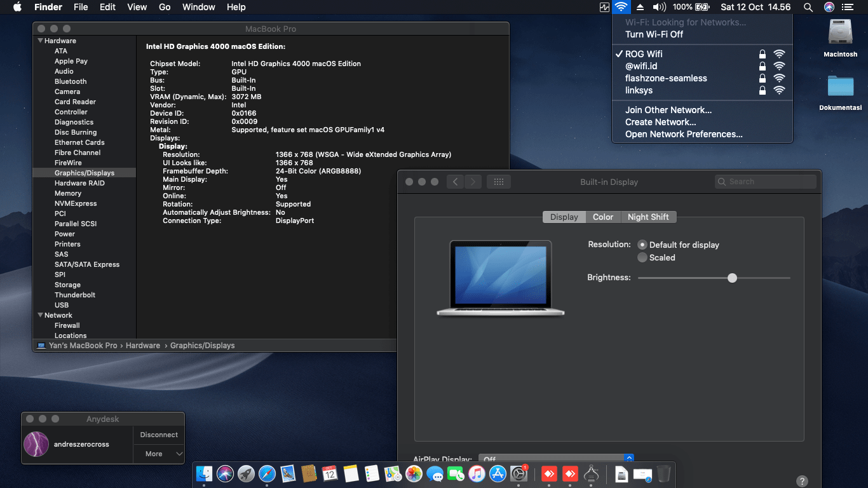Open System Preferences showing a notification badge
868x488 pixels.
pos(519,474)
